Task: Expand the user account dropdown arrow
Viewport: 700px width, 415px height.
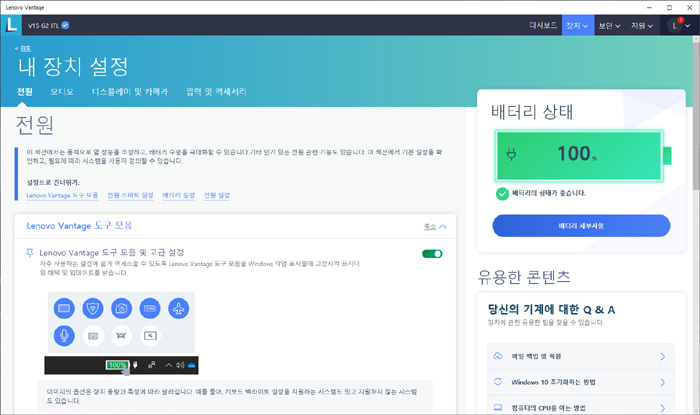Action: click(688, 26)
